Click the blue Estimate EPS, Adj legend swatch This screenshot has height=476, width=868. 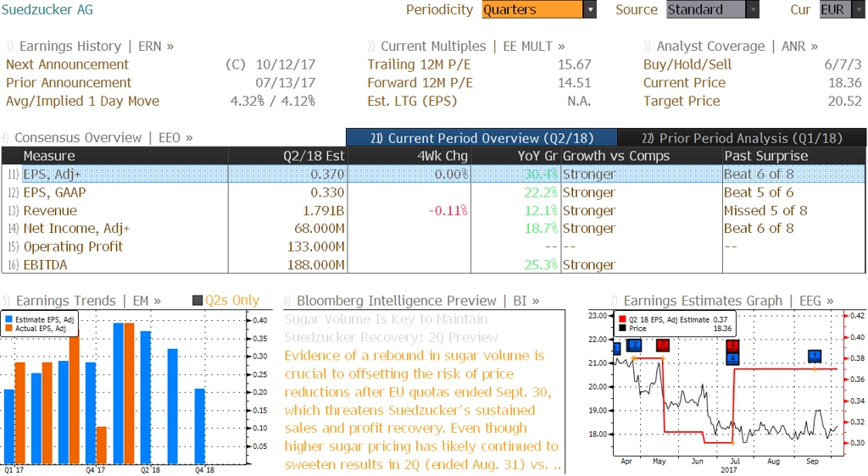[8, 319]
